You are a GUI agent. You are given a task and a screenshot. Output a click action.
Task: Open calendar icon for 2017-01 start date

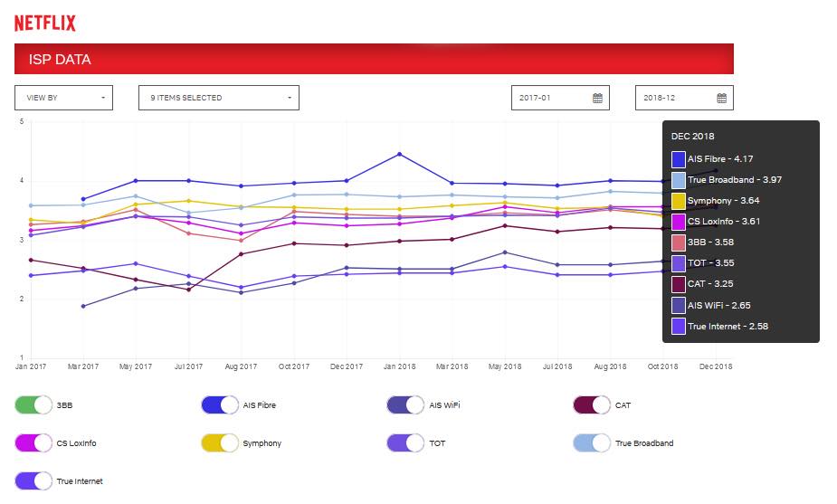(597, 98)
